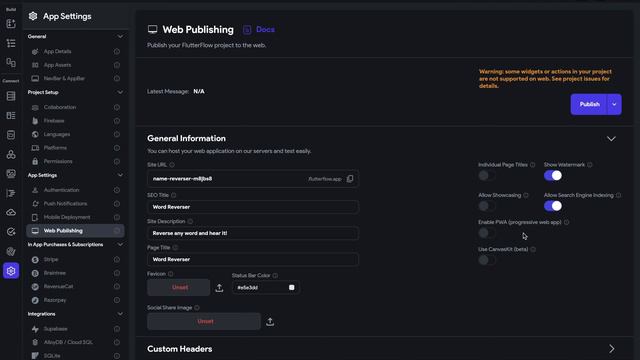Image resolution: width=640 pixels, height=360 pixels.
Task: Select Permissions in Project Setup
Action: [x=58, y=161]
